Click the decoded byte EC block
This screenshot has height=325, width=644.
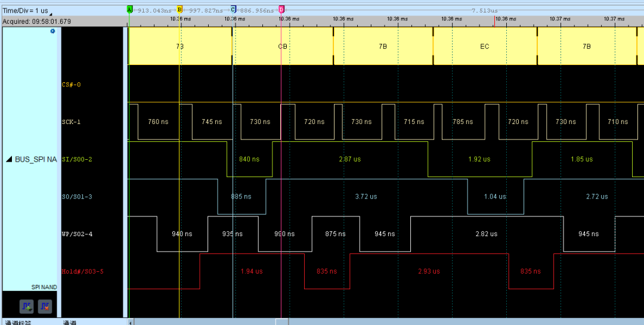pos(485,46)
